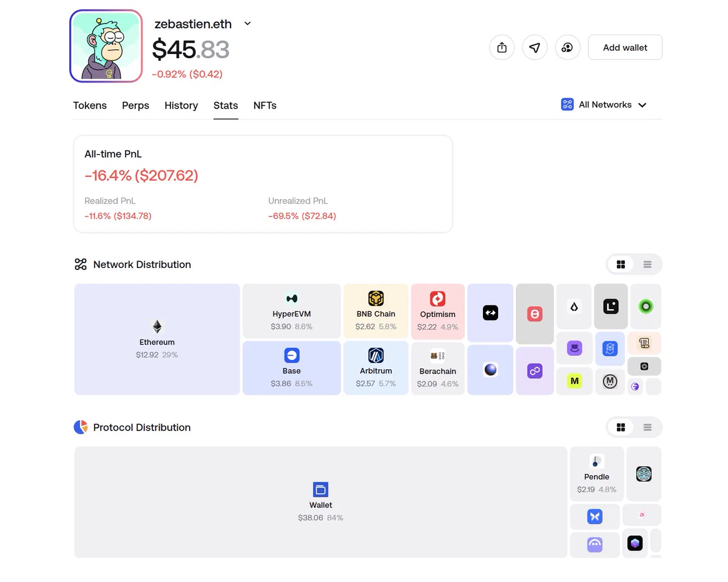Click the paper plane send icon

coord(534,47)
